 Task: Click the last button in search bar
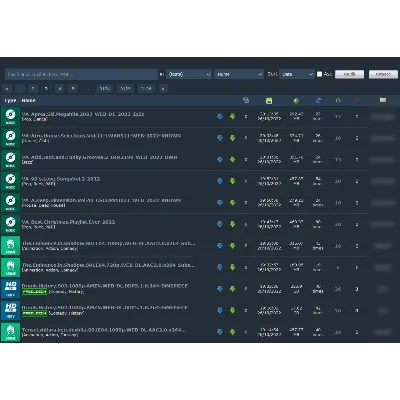383,74
